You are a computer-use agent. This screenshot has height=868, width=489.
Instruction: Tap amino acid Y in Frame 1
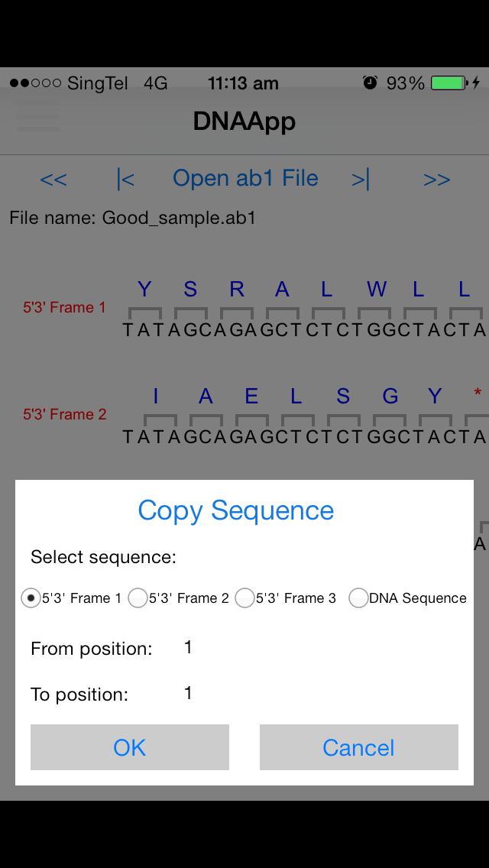click(x=144, y=289)
